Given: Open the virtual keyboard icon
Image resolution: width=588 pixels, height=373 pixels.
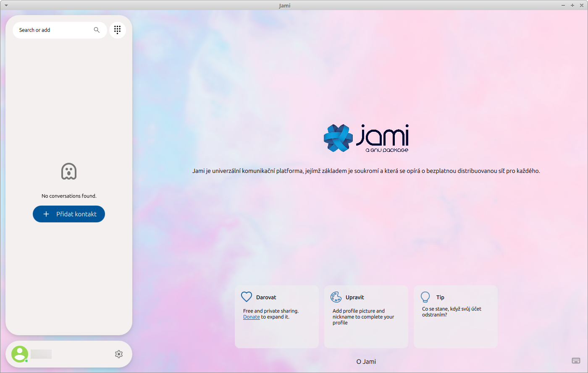Looking at the screenshot, I should click(x=576, y=361).
